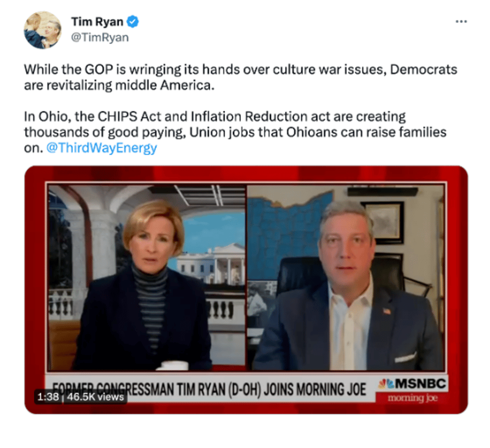Open the @ThirdWayEnergy mention link
This screenshot has height=448, width=490.
pyautogui.click(x=102, y=148)
